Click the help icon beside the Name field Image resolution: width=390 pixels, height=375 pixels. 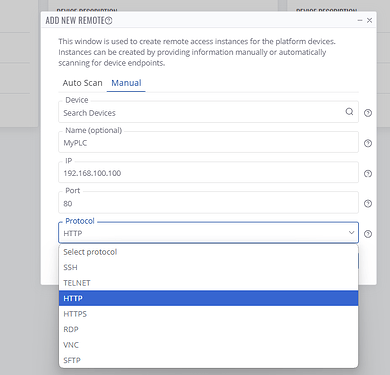[368, 143]
